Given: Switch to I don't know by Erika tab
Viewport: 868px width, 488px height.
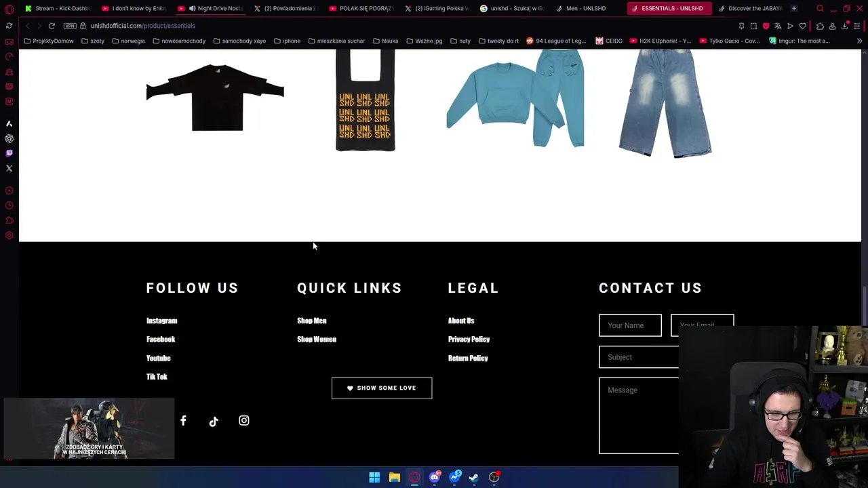Looking at the screenshot, I should tap(134, 8).
